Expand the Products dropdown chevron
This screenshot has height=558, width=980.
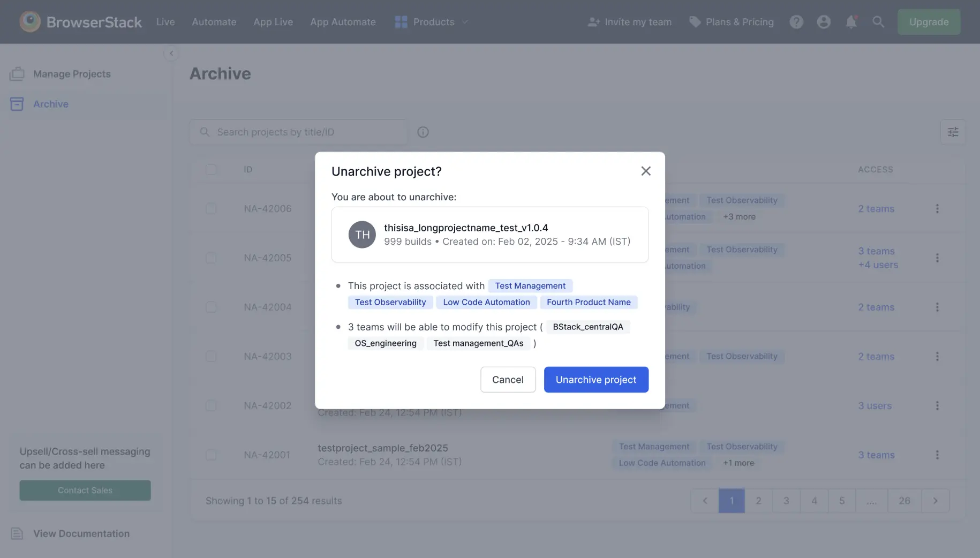tap(465, 22)
